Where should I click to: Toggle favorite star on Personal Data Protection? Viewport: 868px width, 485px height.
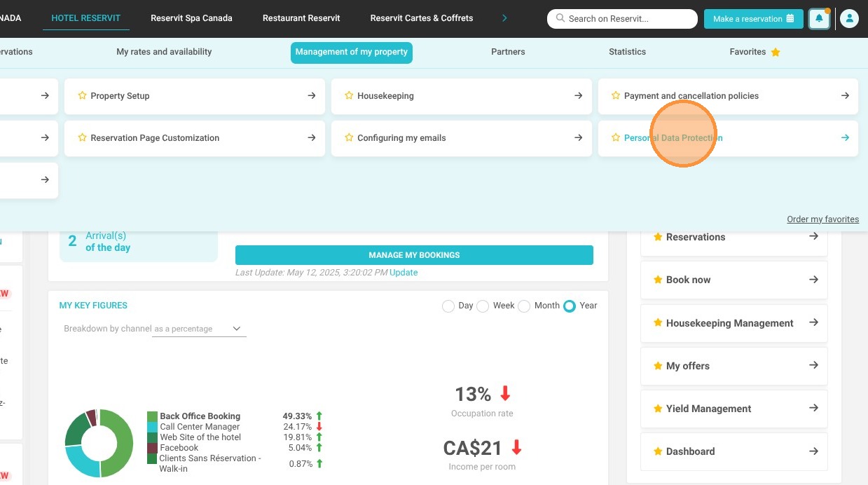[616, 137]
